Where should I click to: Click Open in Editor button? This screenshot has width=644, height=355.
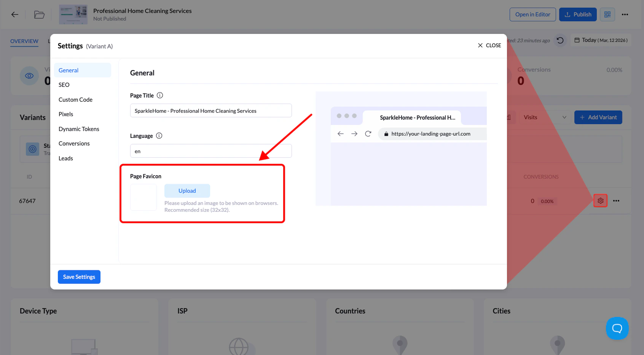coord(532,14)
